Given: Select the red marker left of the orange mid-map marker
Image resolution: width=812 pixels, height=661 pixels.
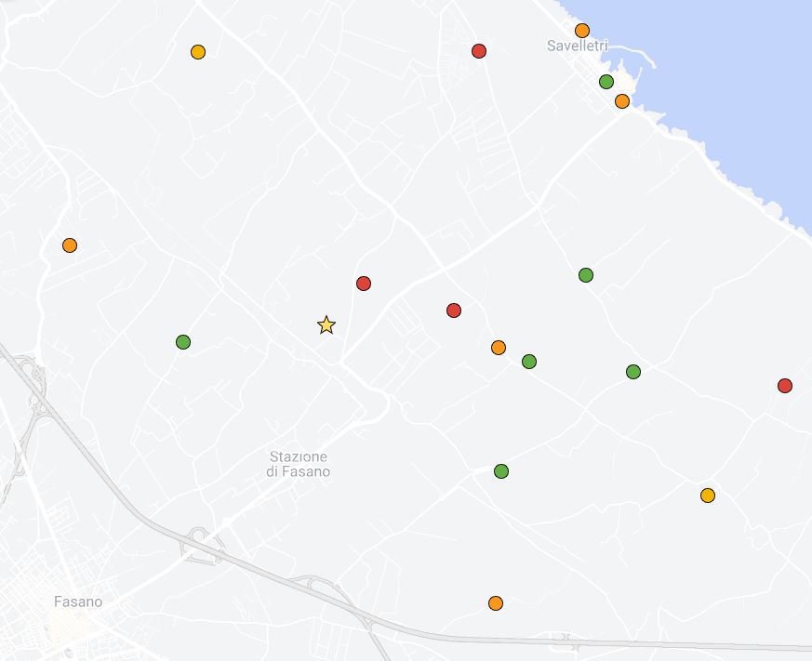Looking at the screenshot, I should 454,311.
